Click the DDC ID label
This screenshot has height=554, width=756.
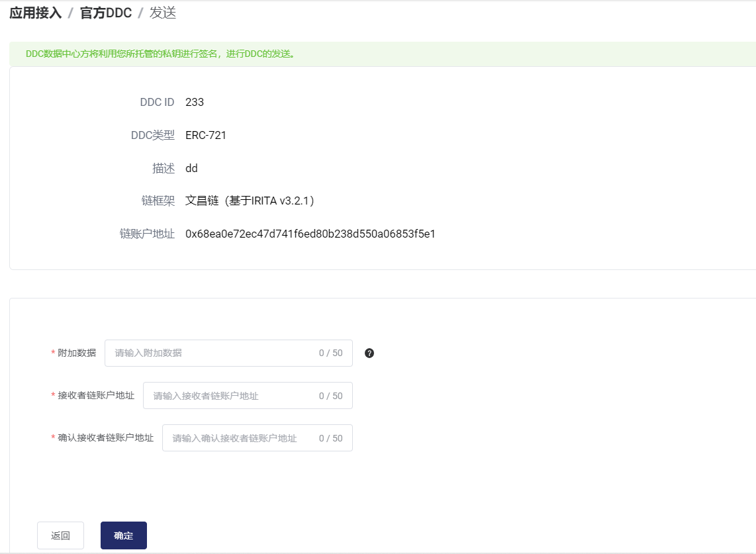pyautogui.click(x=157, y=102)
